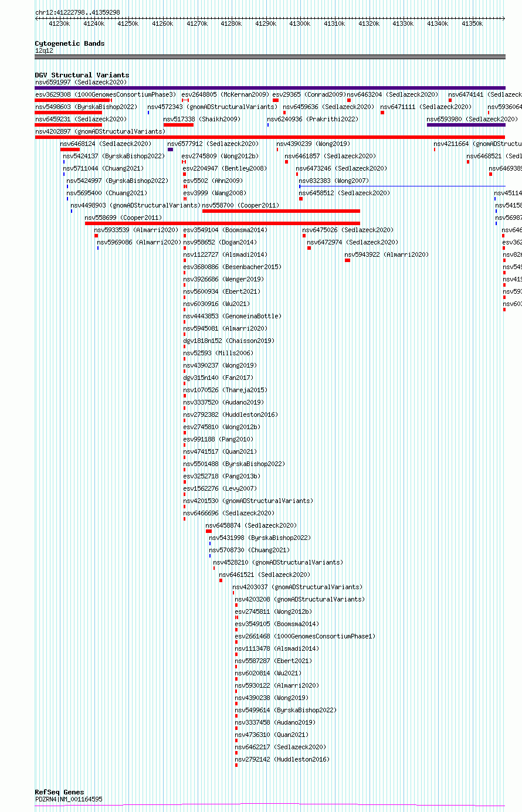Select nsv5711044 (Chuang2021) label
Viewport: 522px width, 812px height.
(103, 168)
